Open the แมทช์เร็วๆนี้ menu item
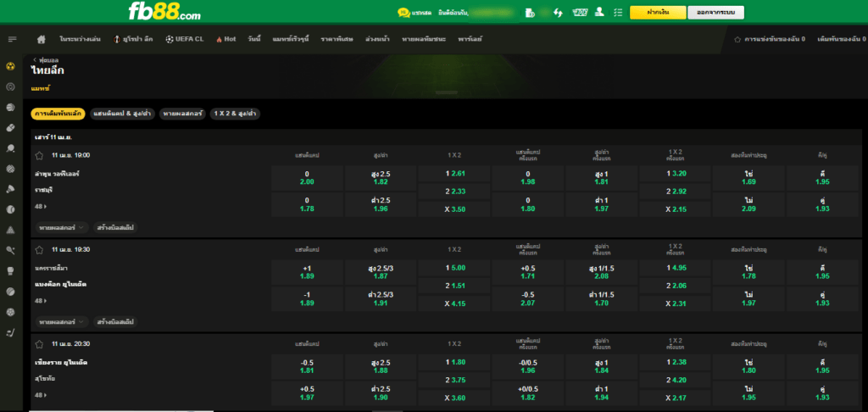Screen dimensions: 868x412 (291, 39)
